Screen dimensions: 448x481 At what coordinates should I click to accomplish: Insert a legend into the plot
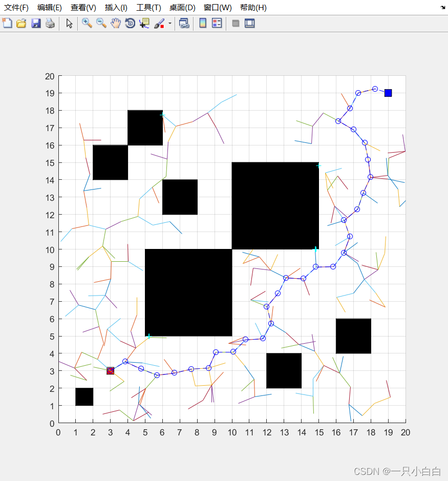(216, 23)
